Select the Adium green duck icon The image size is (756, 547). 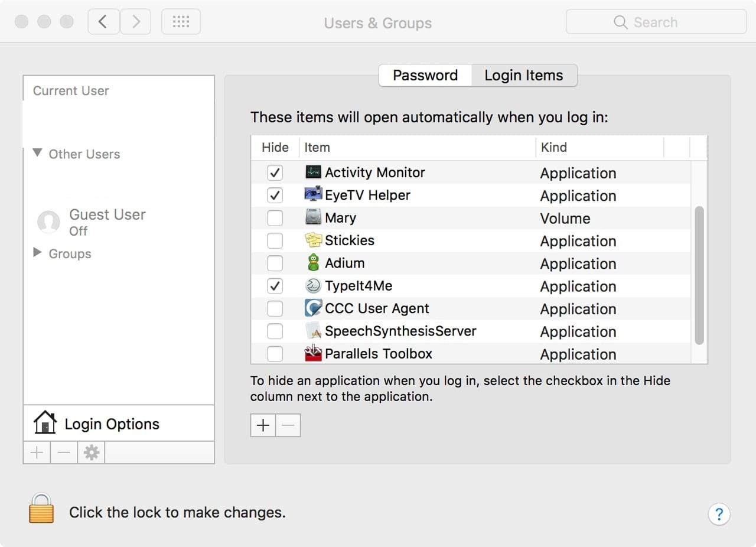tap(312, 263)
